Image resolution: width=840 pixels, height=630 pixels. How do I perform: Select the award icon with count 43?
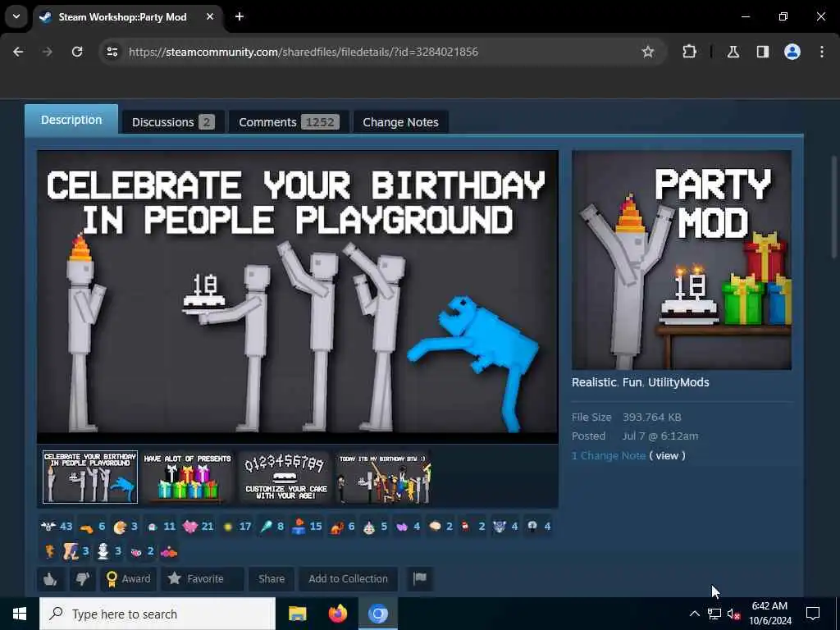coord(57,526)
